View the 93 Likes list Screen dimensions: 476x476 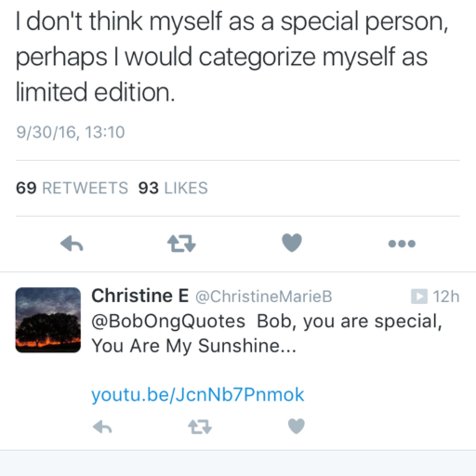[173, 189]
